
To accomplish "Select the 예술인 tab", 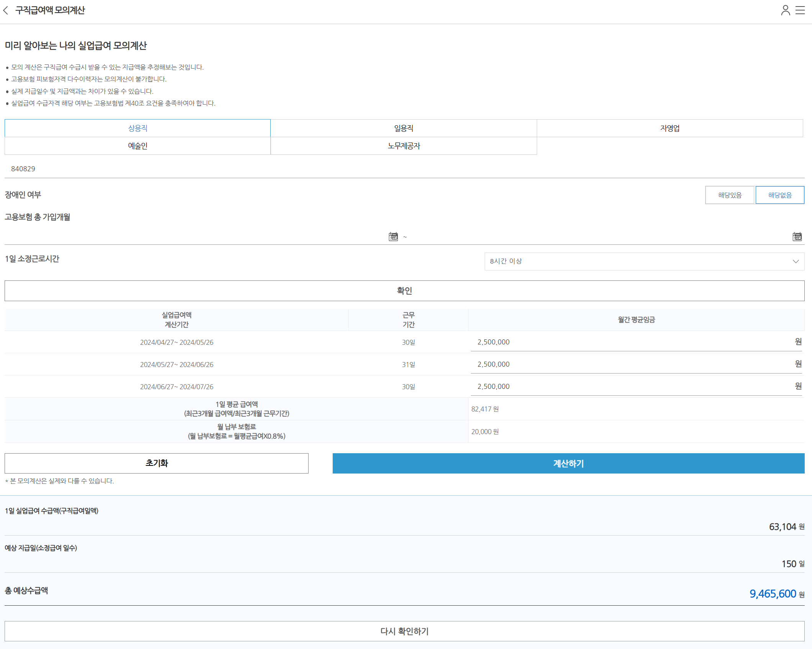I will coord(137,146).
